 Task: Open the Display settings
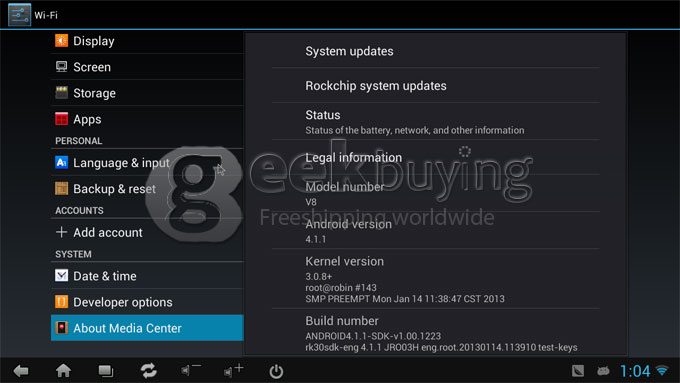tap(147, 41)
